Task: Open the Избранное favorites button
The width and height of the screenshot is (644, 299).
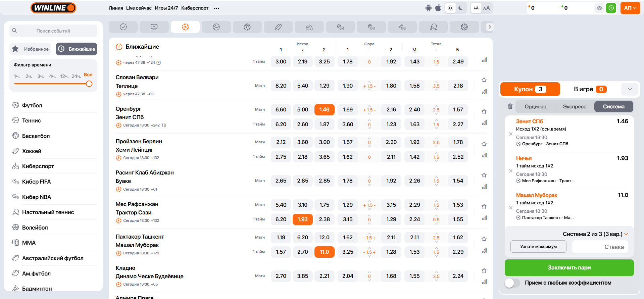Action: (x=30, y=49)
